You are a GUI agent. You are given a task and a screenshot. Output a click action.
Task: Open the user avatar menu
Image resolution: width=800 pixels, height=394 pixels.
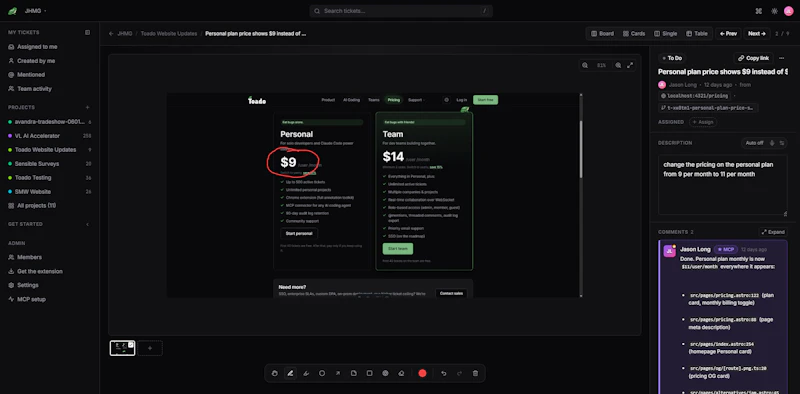pyautogui.click(x=789, y=11)
